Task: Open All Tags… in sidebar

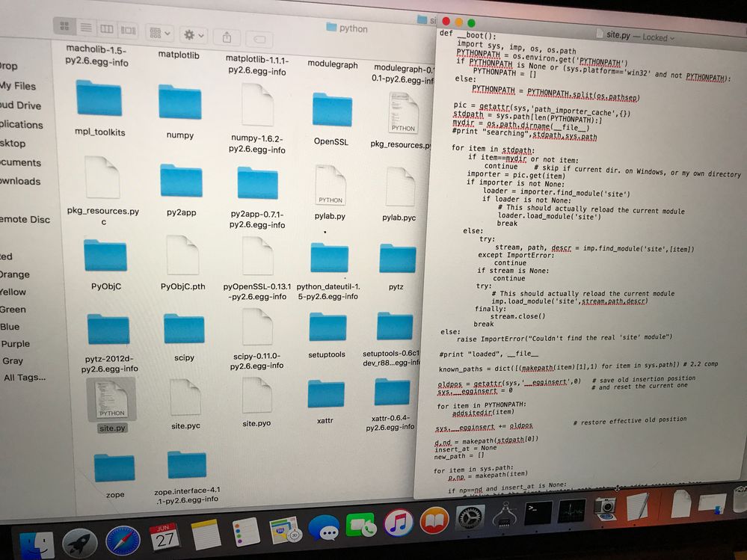Action: coord(25,378)
